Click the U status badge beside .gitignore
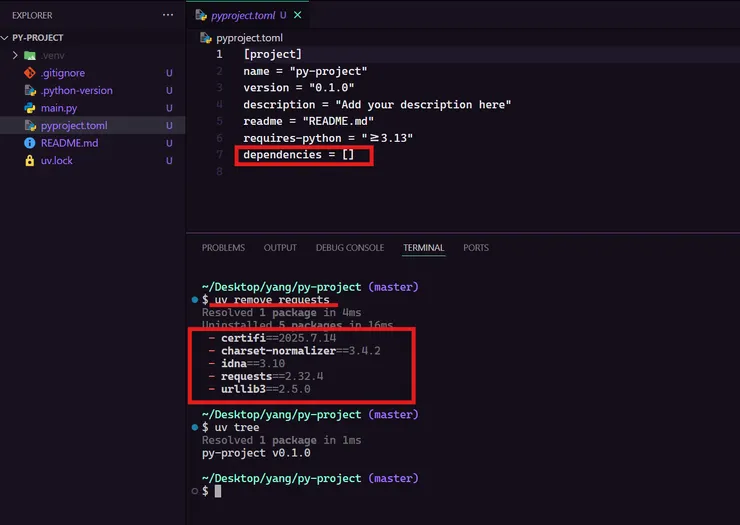Viewport: 740px width, 525px height. click(169, 73)
